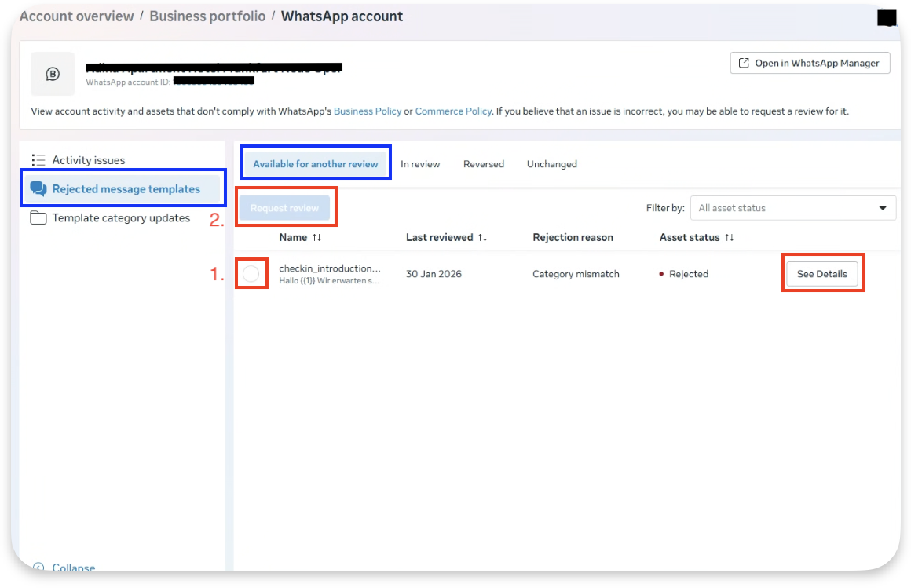Navigate to Account overview breadcrumb
This screenshot has width=911, height=588.
tap(77, 16)
